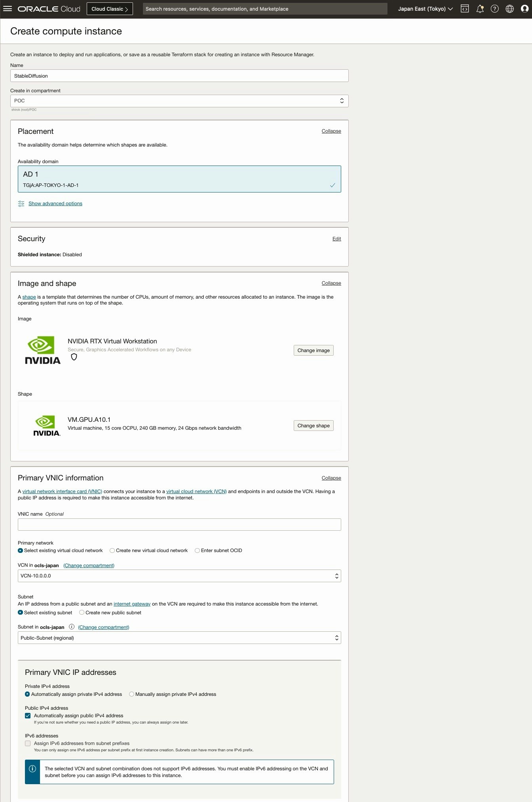Click the shield icon under NVIDIA RTX image
Viewport: 532px width, 802px height.
point(74,357)
